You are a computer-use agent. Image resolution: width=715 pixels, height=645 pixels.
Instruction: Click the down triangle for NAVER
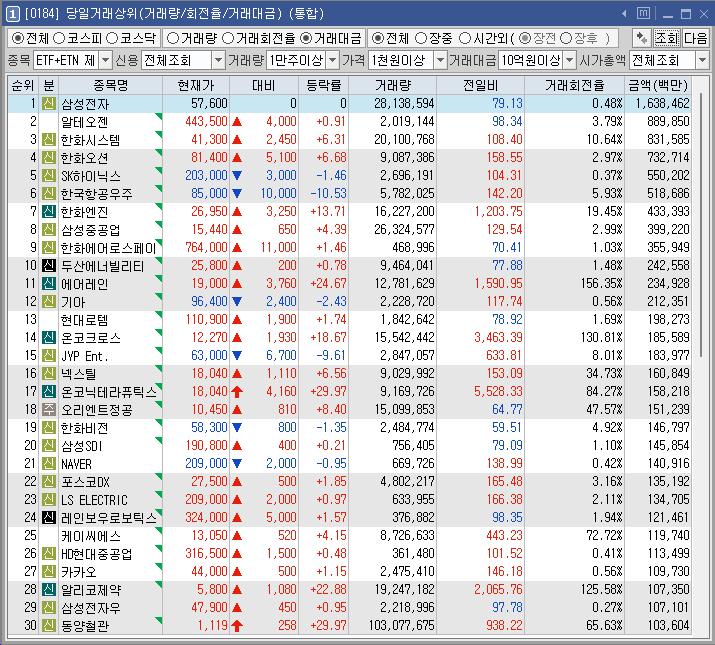click(237, 463)
